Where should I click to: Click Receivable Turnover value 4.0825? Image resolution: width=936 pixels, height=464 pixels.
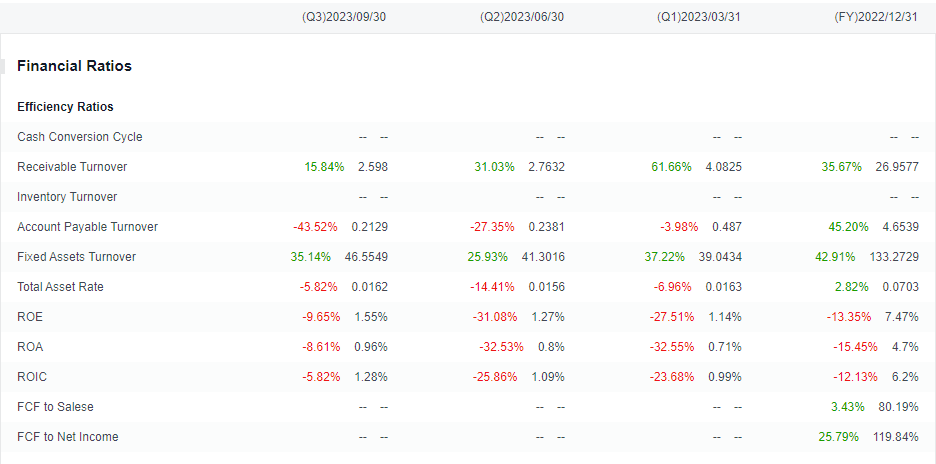coord(723,167)
